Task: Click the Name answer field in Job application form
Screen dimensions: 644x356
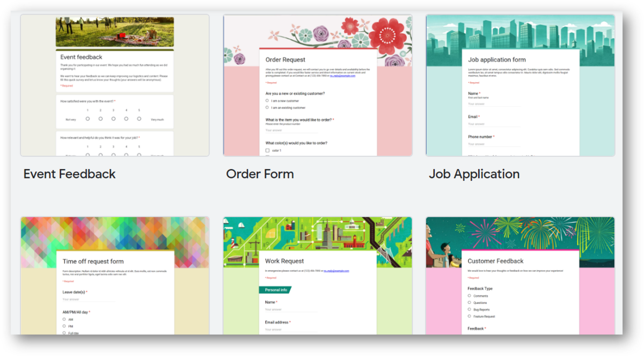Action: [494, 104]
